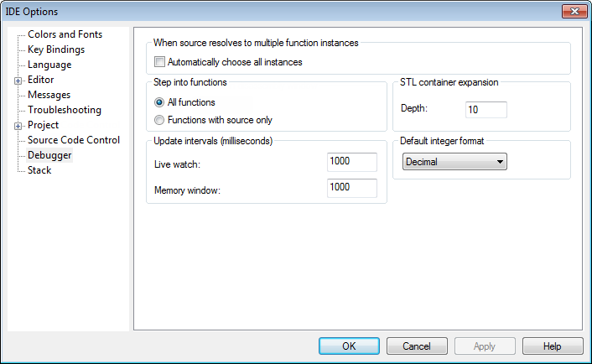Enable Automatically choose all instances
592x364 pixels.
click(x=160, y=62)
